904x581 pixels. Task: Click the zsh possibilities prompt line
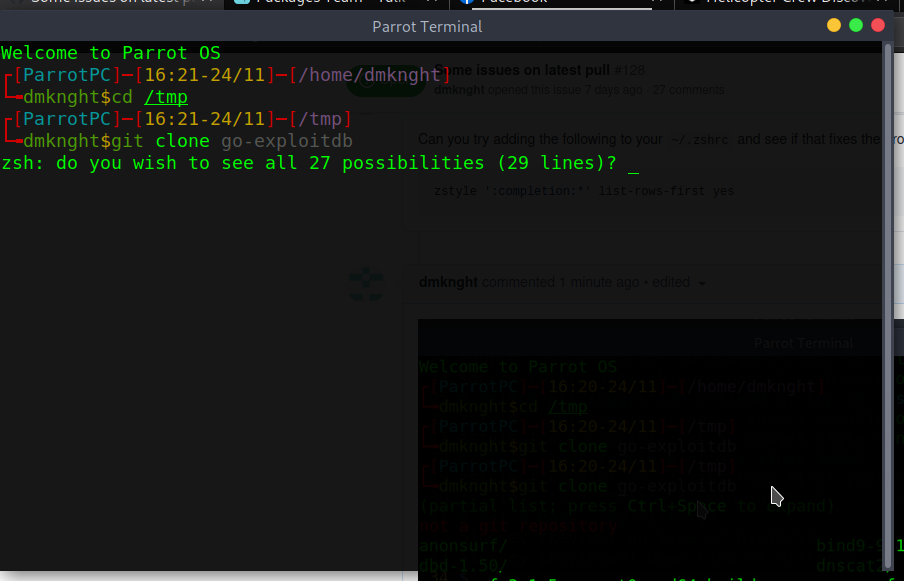309,163
